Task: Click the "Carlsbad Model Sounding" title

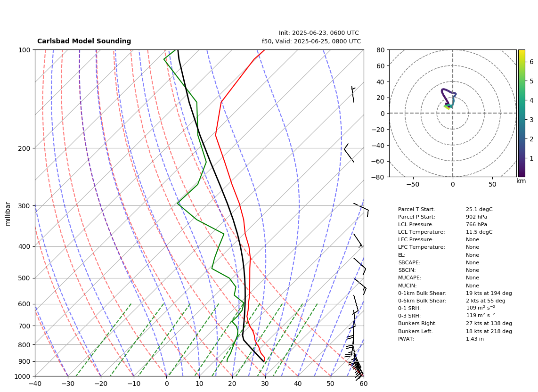Action: [84, 41]
